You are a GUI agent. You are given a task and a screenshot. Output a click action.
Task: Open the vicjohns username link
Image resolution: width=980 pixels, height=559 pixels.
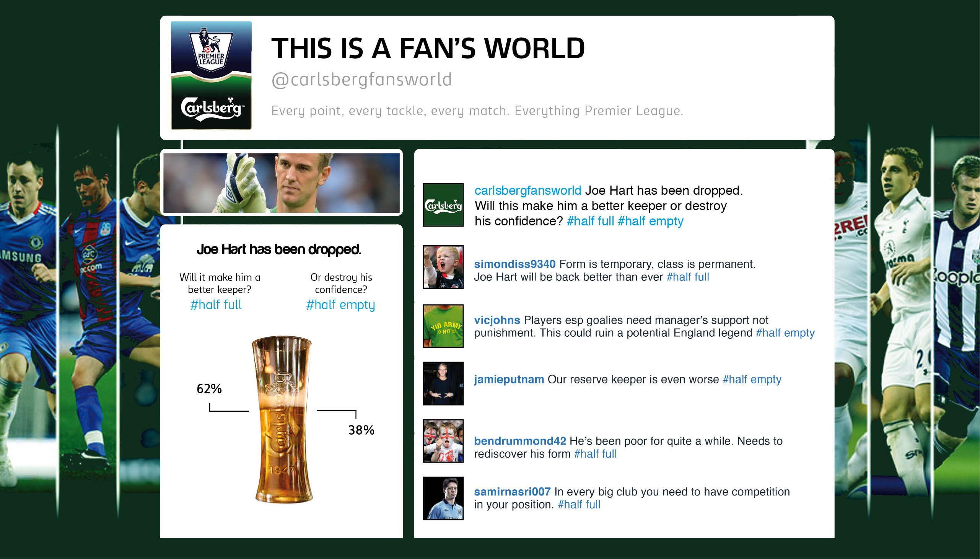pyautogui.click(x=497, y=320)
